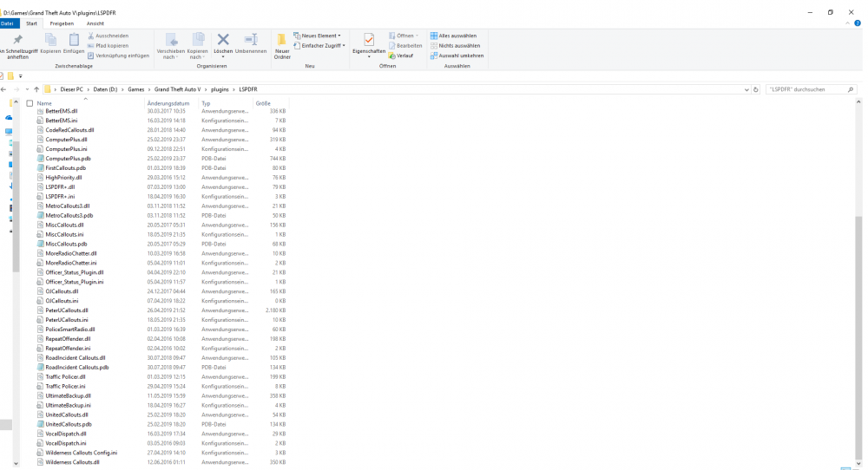Image resolution: width=868 pixels, height=470 pixels.
Task: Create a Neuer Ordner
Action: (282, 47)
